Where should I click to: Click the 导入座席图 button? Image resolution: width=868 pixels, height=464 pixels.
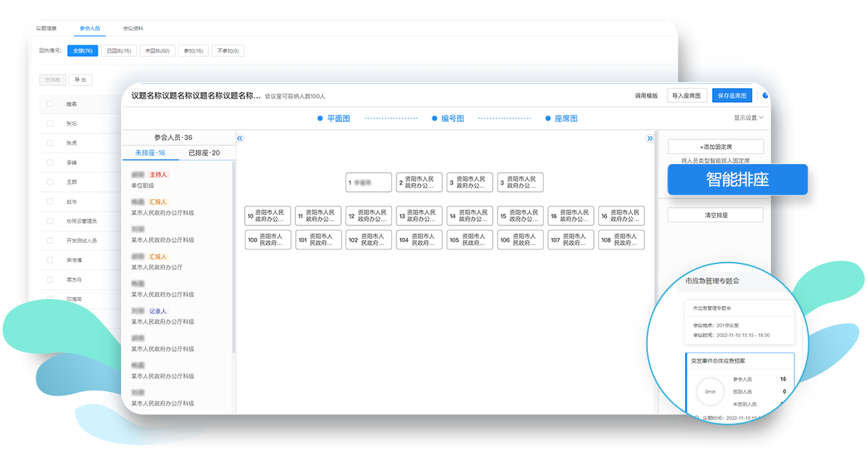coord(687,96)
